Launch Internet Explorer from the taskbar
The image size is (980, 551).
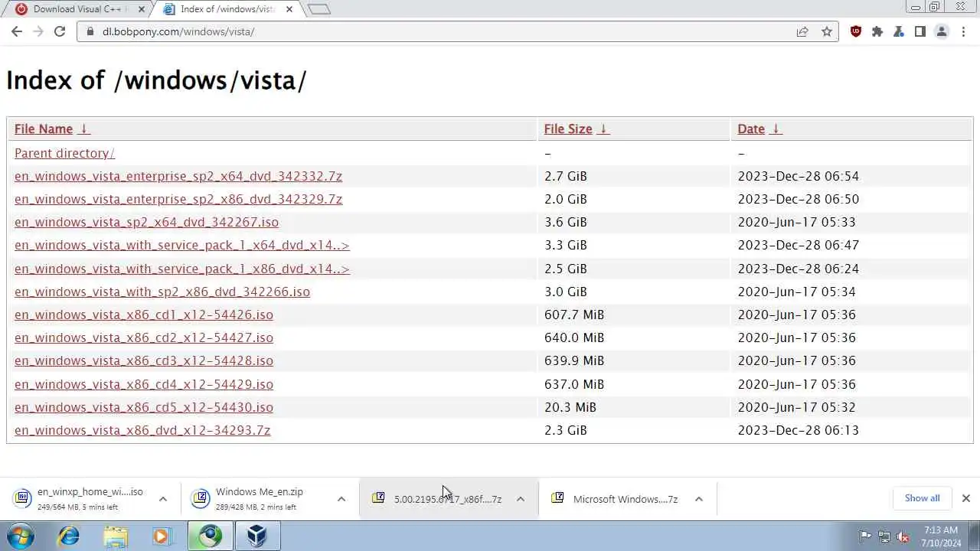point(69,536)
